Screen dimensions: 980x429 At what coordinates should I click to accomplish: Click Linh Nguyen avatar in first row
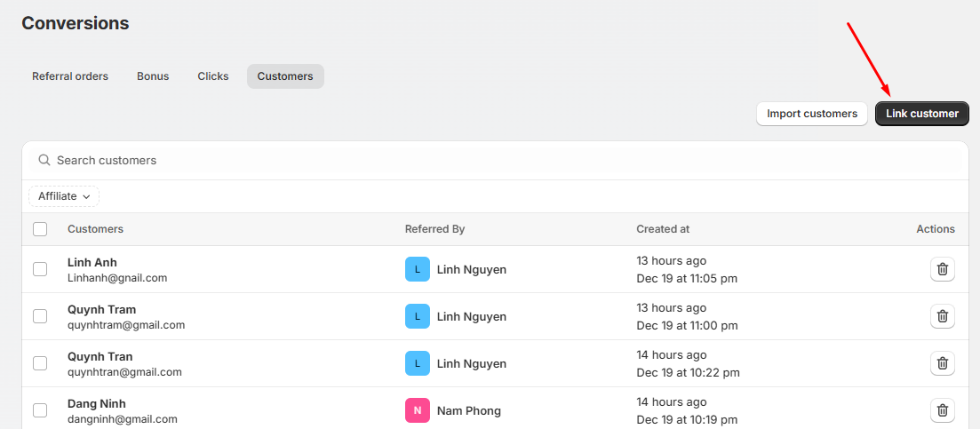[x=418, y=269]
